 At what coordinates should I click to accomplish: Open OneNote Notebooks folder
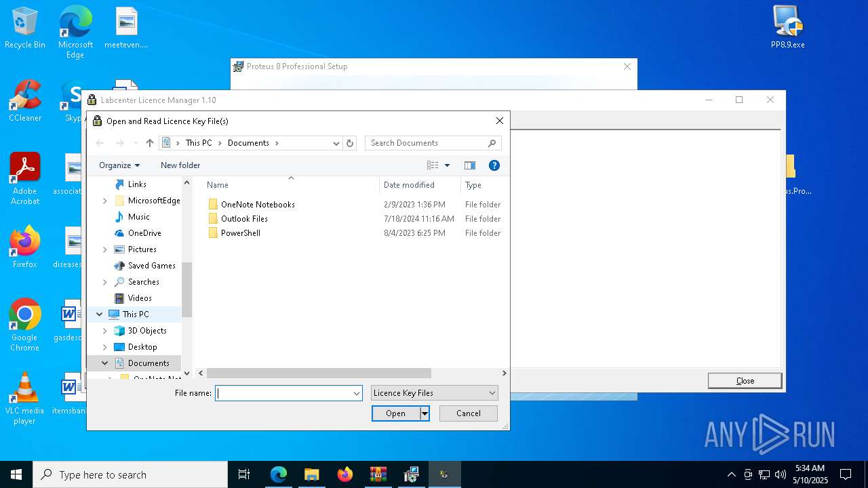pyautogui.click(x=258, y=204)
